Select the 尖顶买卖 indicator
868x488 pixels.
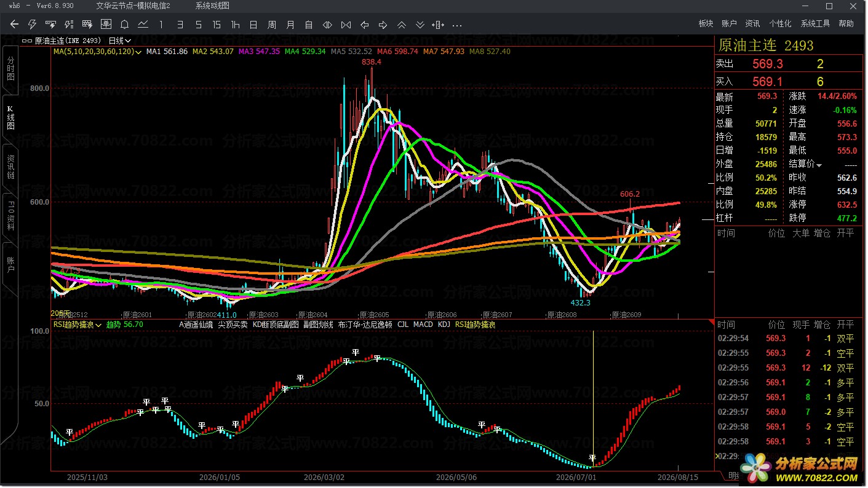click(x=233, y=325)
